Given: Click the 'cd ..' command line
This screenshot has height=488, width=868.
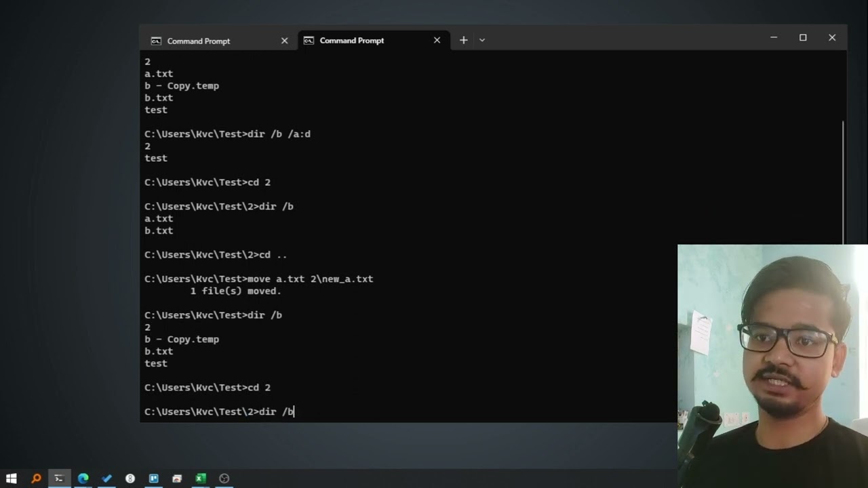Looking at the screenshot, I should (216, 255).
